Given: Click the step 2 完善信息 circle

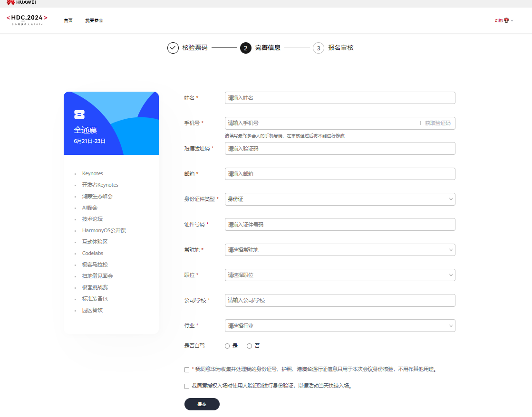Looking at the screenshot, I should [x=245, y=48].
